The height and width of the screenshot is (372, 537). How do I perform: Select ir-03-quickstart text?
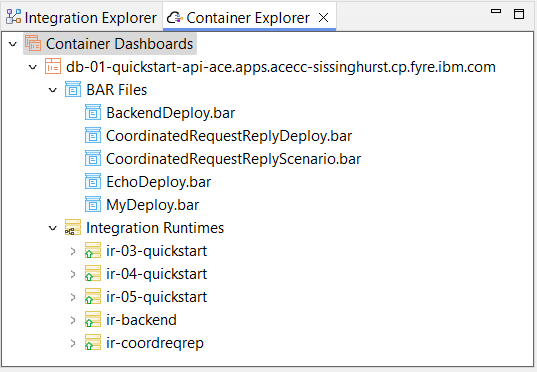pos(157,251)
